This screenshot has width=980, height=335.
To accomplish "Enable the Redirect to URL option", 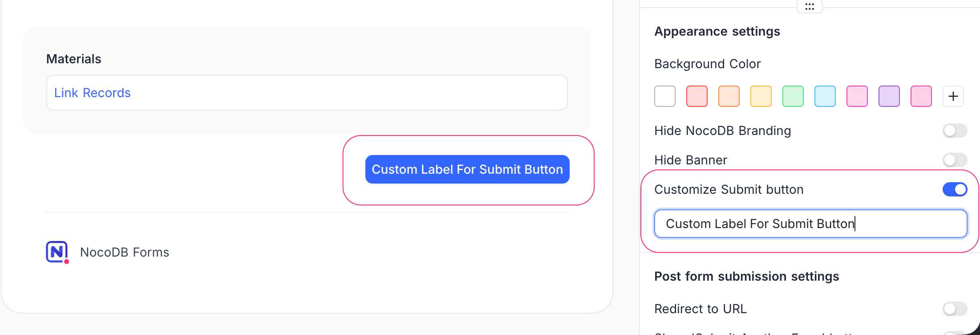I will (x=955, y=309).
